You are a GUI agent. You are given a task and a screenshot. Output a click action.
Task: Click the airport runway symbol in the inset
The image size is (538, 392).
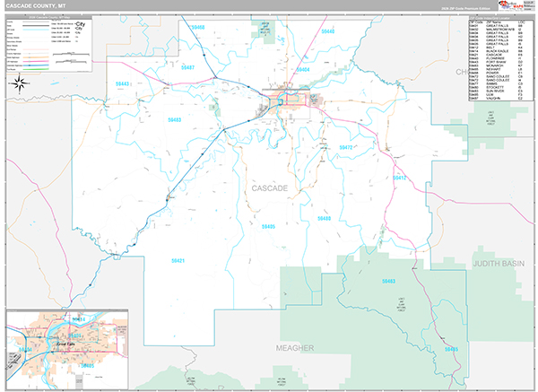(x=13, y=360)
